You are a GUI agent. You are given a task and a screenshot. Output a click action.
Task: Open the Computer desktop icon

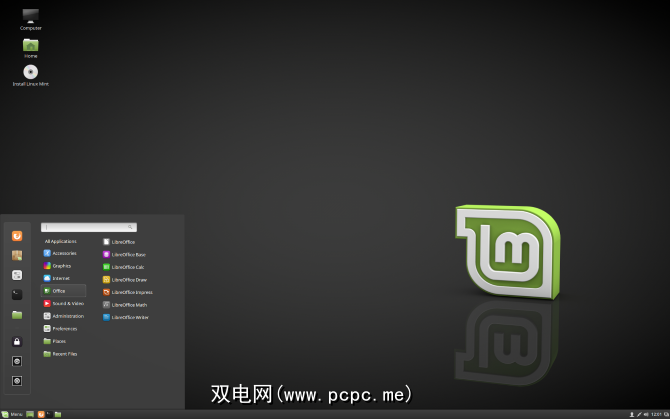pos(30,19)
